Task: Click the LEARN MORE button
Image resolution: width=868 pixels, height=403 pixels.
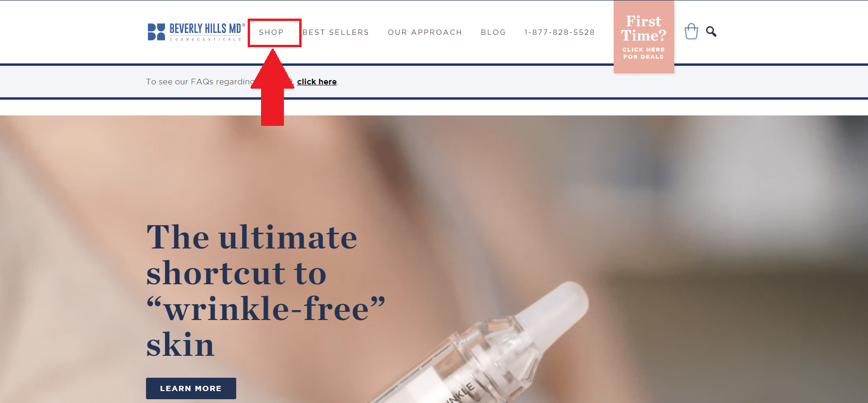Action: click(191, 388)
